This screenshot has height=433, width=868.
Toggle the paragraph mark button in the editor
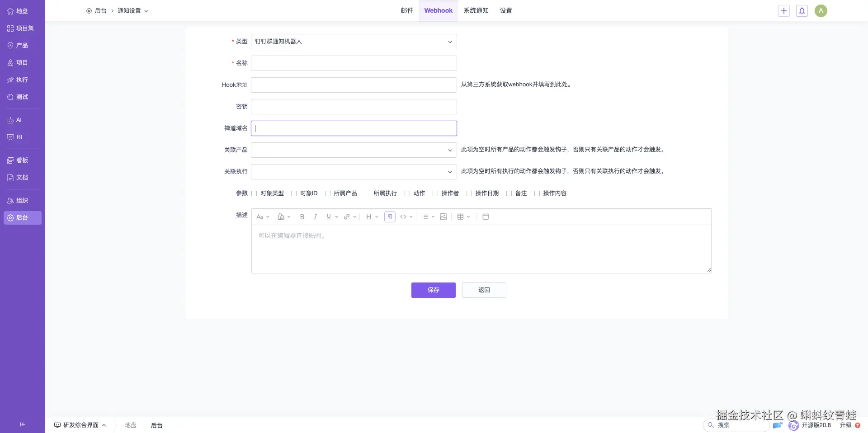(x=390, y=217)
